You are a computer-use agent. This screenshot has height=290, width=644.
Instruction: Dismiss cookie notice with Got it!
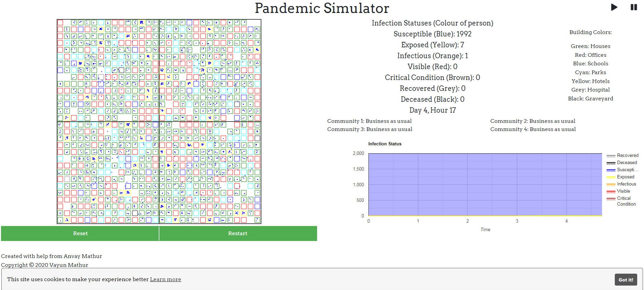626,280
